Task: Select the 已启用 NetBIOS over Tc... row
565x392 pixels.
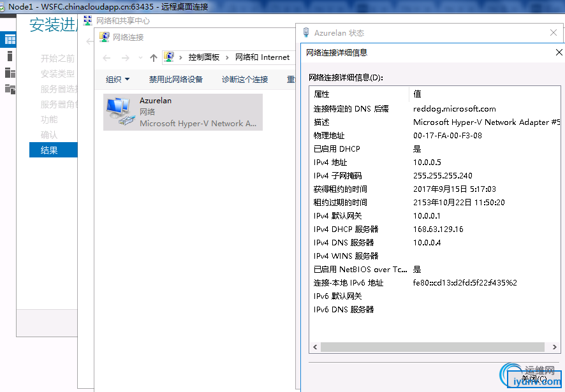Action: click(x=434, y=269)
